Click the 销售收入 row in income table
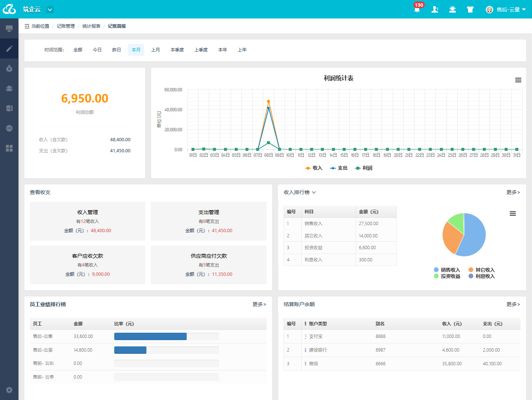Image resolution: width=532 pixels, height=400 pixels. pyautogui.click(x=340, y=224)
